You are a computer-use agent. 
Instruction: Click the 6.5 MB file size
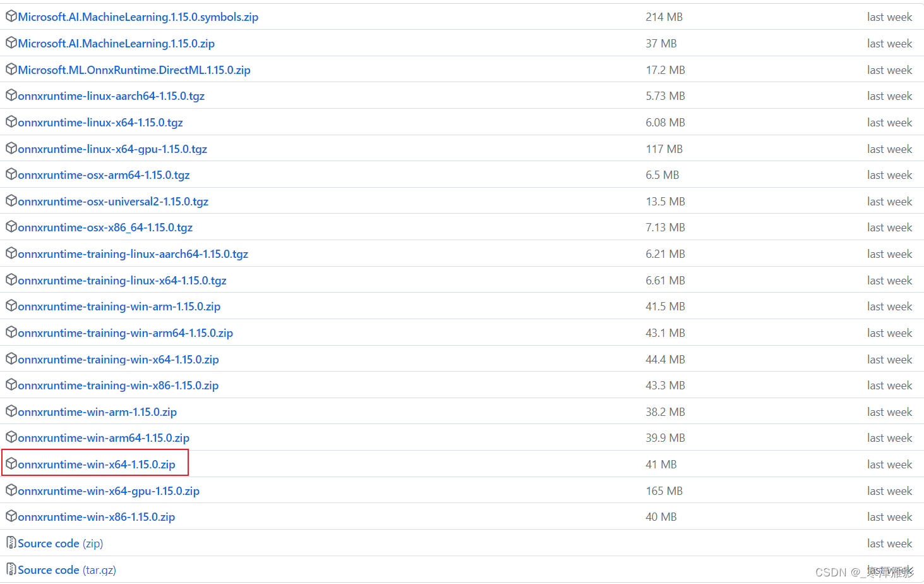pyautogui.click(x=663, y=175)
